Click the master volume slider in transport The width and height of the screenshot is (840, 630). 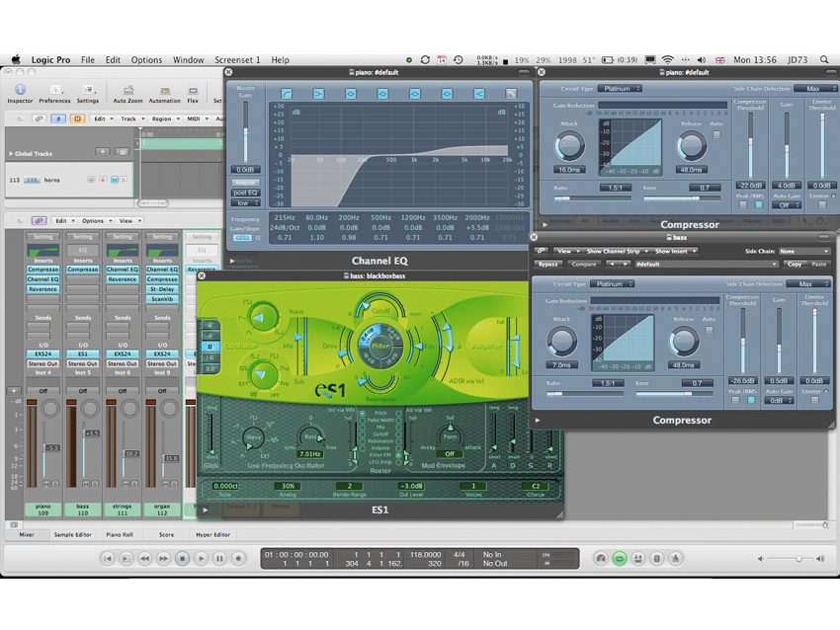[x=791, y=558]
